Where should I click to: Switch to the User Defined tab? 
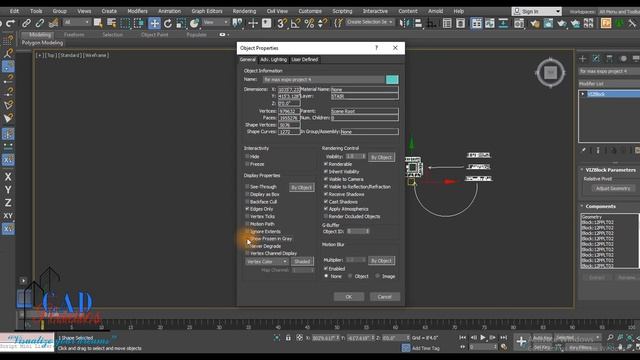coord(304,60)
